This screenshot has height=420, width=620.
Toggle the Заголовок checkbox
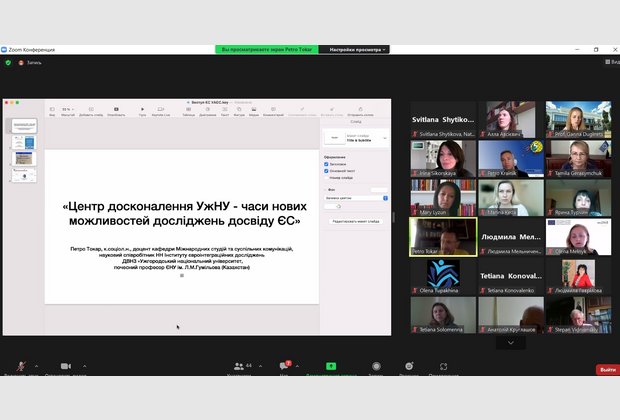326,164
